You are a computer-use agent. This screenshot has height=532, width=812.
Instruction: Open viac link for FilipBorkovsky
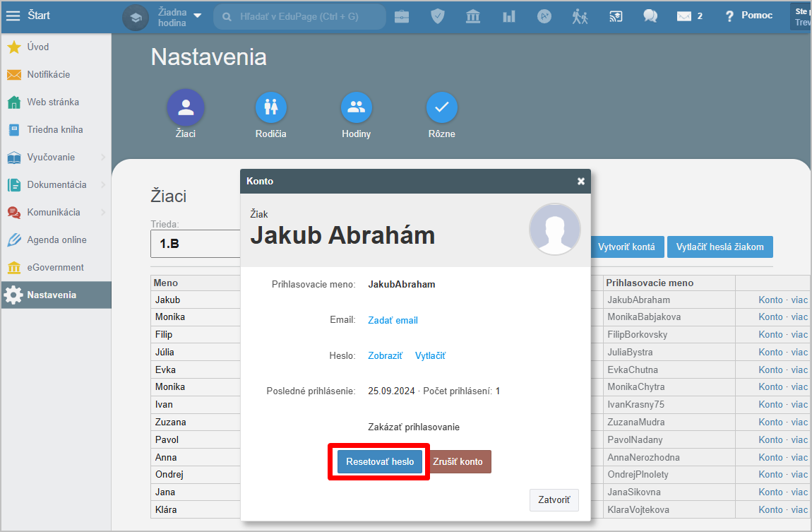coord(799,335)
